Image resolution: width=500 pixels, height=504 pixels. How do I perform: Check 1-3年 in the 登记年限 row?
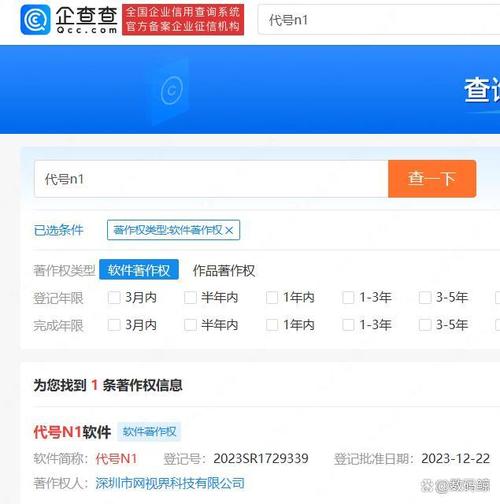tap(348, 297)
